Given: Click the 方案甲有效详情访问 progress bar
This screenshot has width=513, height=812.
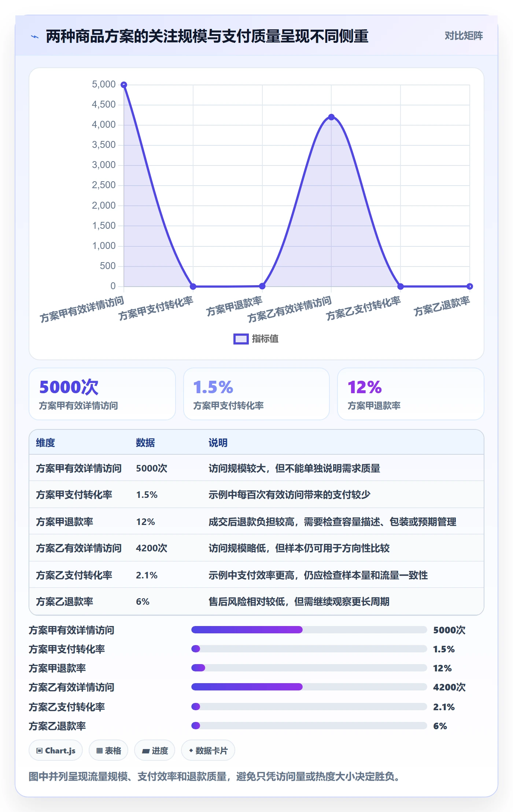Looking at the screenshot, I should [309, 630].
